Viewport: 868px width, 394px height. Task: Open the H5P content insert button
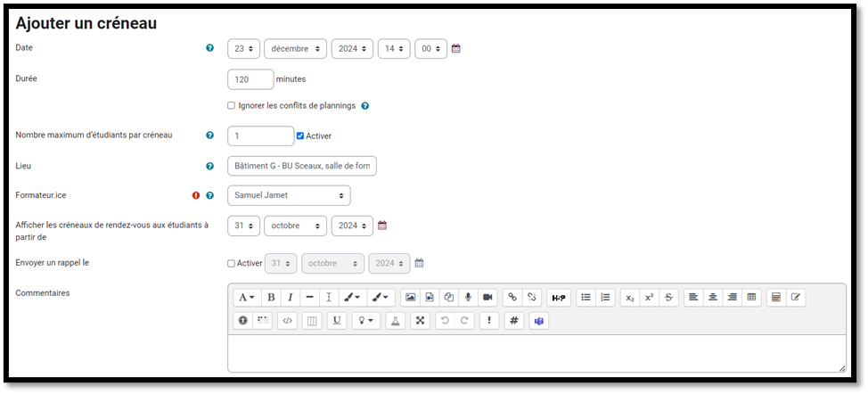[559, 298]
